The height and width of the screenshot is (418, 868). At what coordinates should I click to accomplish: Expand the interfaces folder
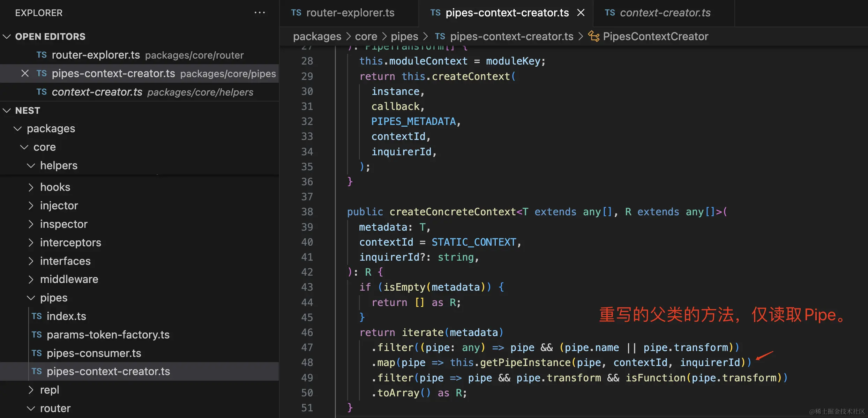click(31, 261)
